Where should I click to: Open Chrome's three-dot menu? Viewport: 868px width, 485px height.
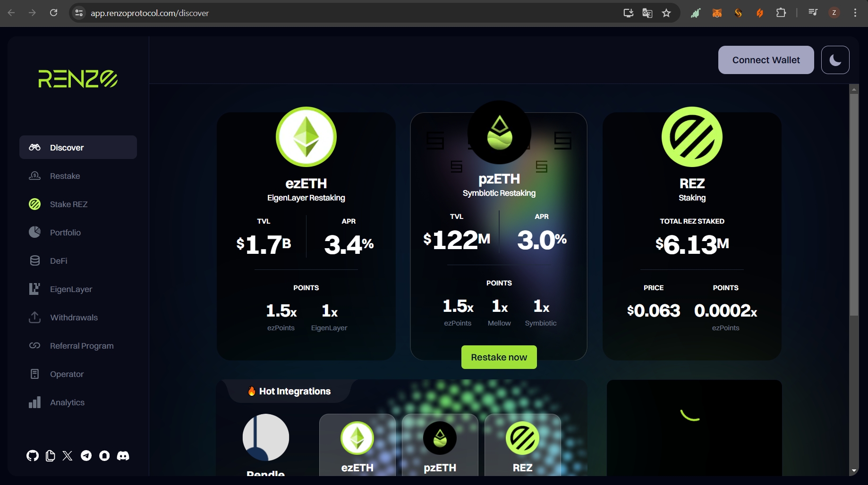[855, 13]
